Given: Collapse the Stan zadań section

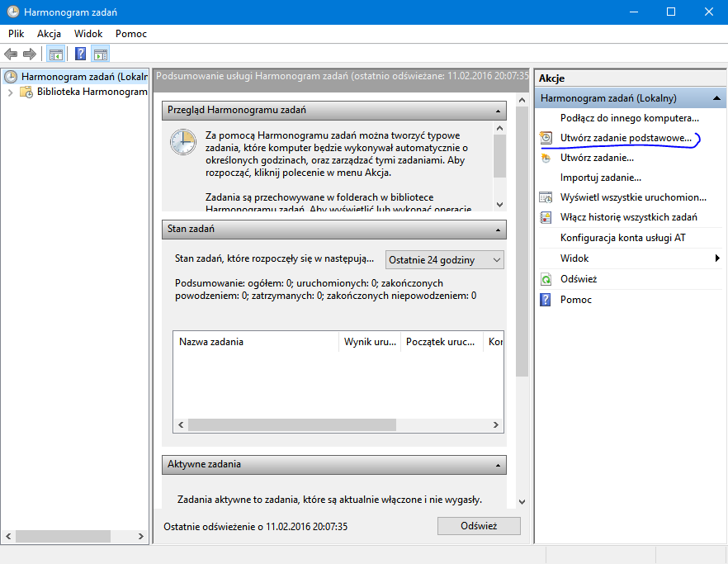Looking at the screenshot, I should (499, 229).
